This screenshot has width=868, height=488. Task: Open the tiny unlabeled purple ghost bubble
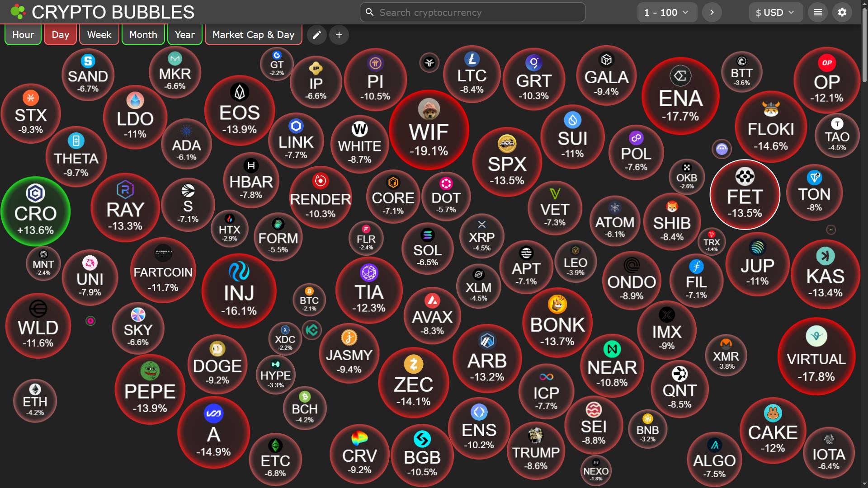pos(722,149)
